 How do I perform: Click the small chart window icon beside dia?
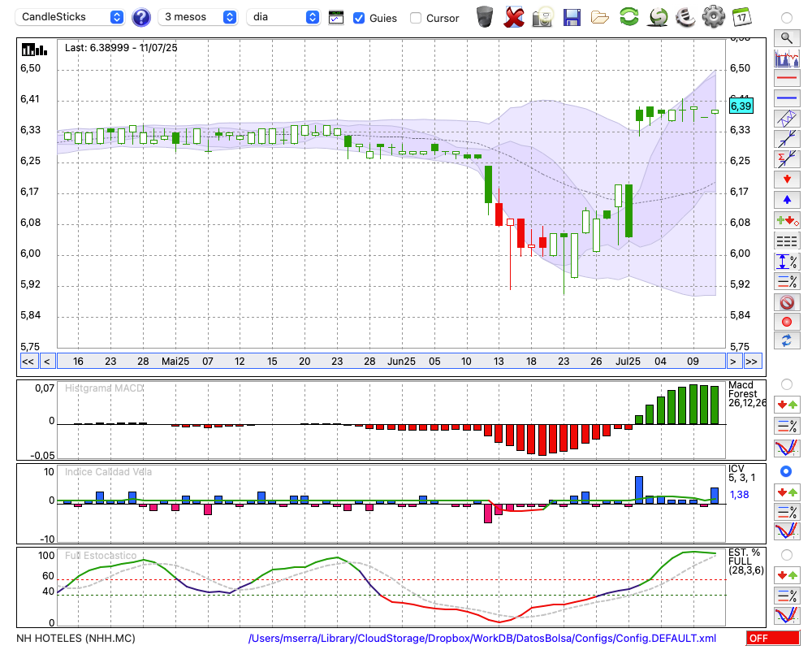click(x=336, y=18)
